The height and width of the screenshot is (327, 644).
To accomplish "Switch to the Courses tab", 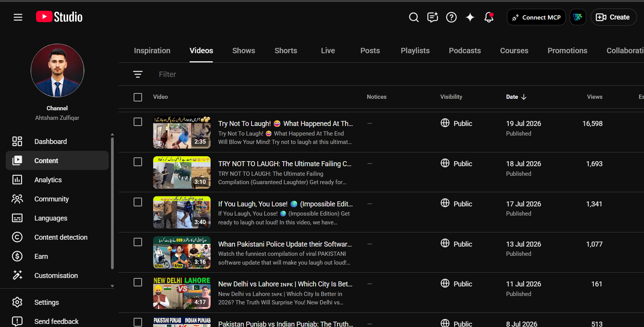I will coord(514,51).
